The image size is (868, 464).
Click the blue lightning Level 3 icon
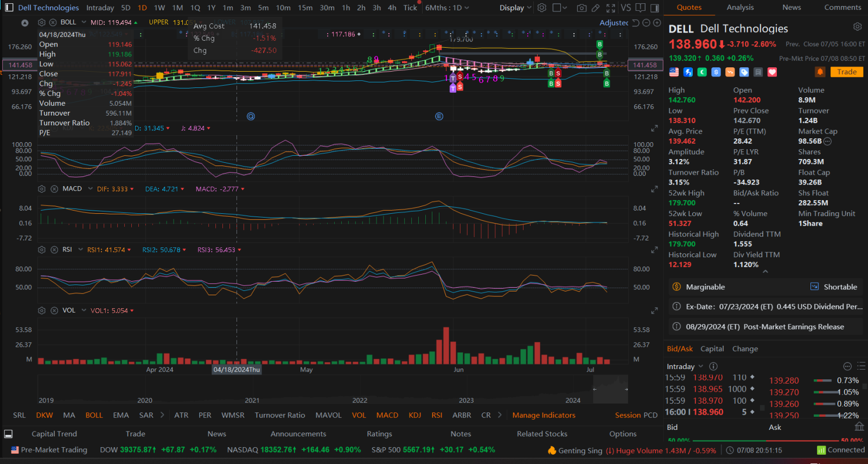tap(688, 72)
